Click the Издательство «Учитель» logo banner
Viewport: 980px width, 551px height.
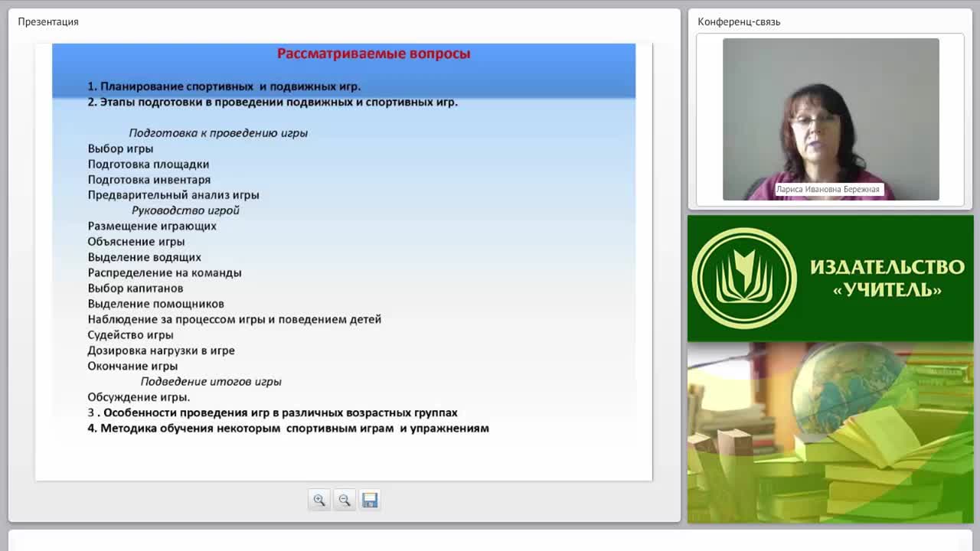click(831, 279)
